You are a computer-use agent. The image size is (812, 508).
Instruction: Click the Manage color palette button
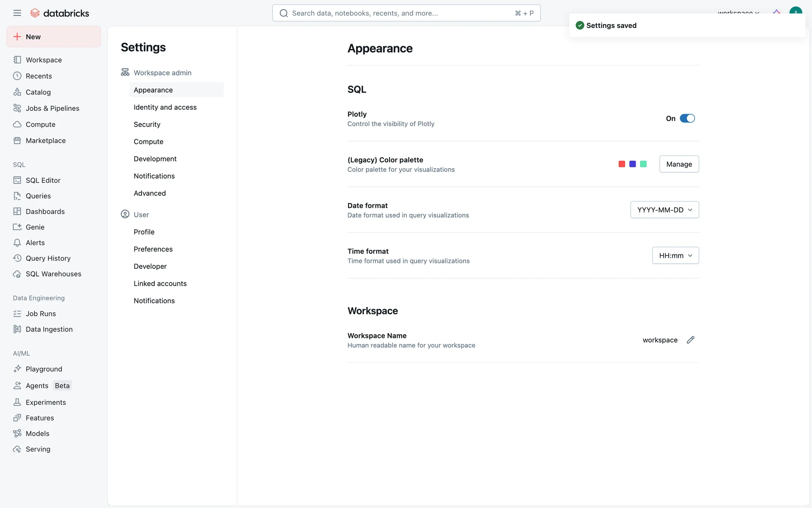[679, 164]
